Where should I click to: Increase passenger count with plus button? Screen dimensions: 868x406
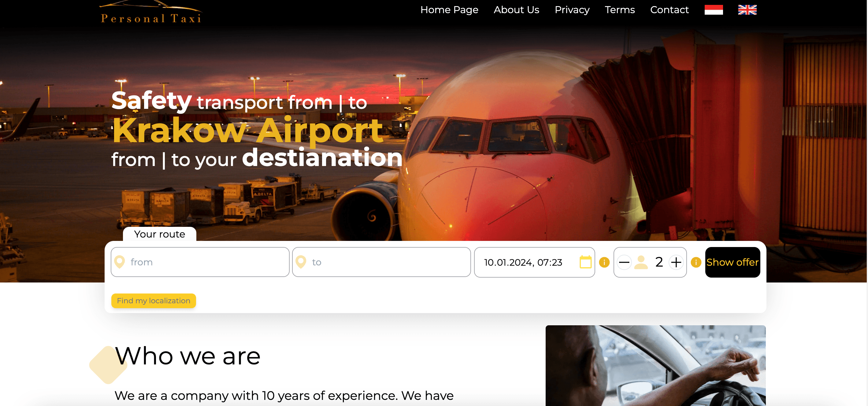(x=676, y=262)
